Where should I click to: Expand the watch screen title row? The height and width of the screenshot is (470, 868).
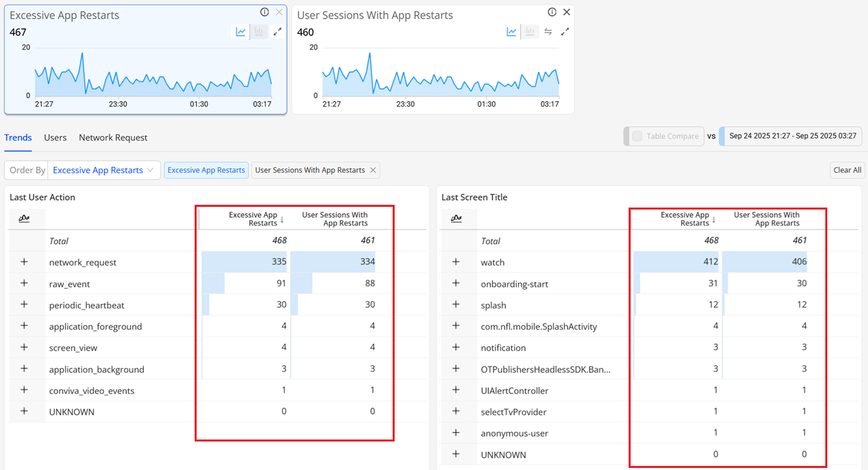coord(456,262)
